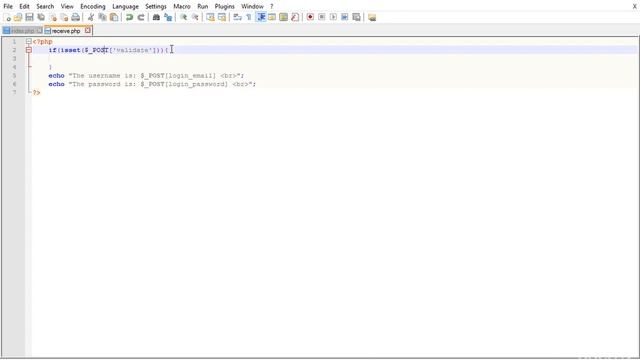Screen dimensions: 640x360
Task: Create a new document with the New icon
Action: [7, 17]
